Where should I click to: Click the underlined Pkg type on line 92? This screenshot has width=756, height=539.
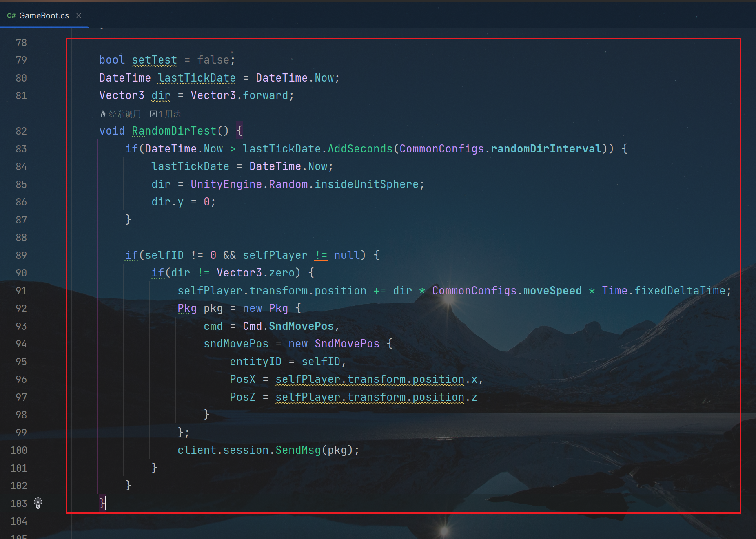pos(187,308)
